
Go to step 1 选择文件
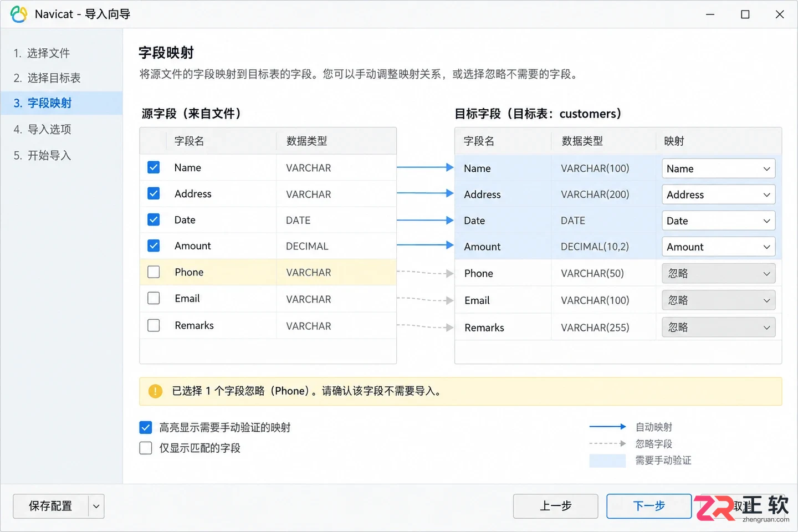click(42, 53)
